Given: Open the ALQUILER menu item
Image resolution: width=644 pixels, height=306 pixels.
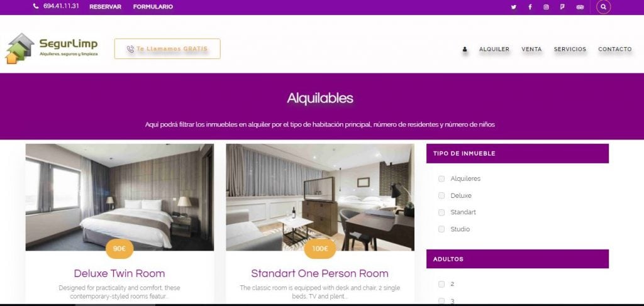Looking at the screenshot, I should (494, 49).
